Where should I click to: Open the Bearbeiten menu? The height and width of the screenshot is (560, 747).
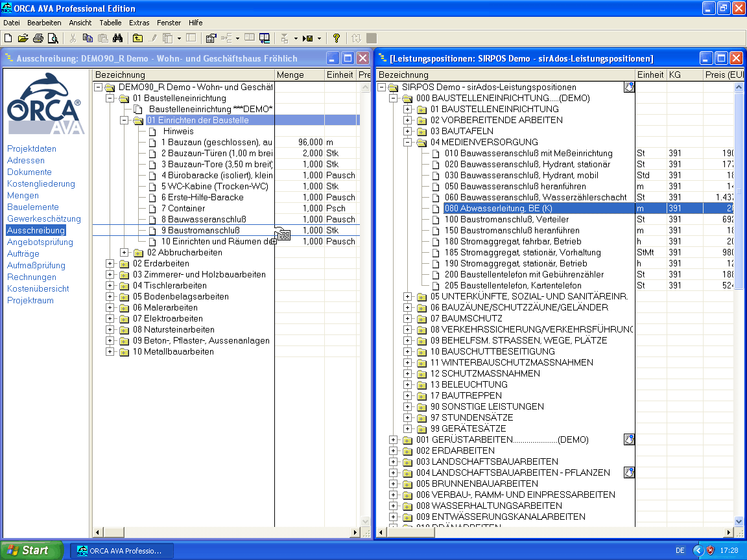coord(44,23)
